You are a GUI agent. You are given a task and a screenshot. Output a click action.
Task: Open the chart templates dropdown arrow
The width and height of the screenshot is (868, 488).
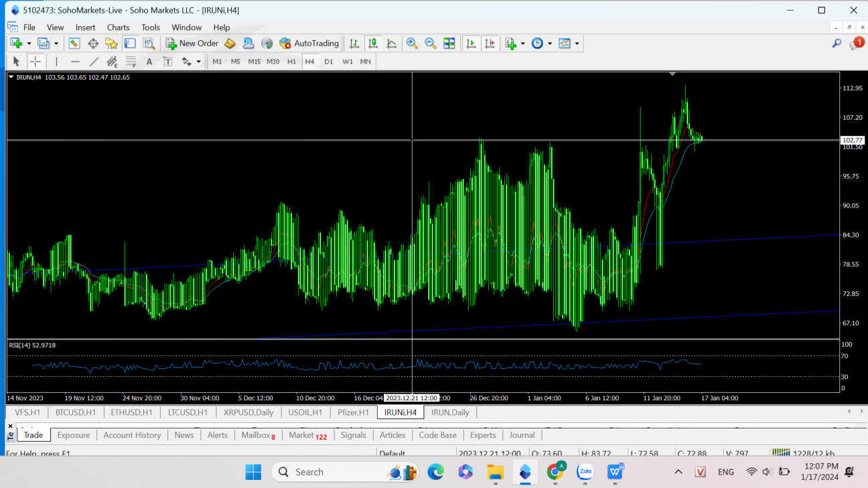point(577,44)
